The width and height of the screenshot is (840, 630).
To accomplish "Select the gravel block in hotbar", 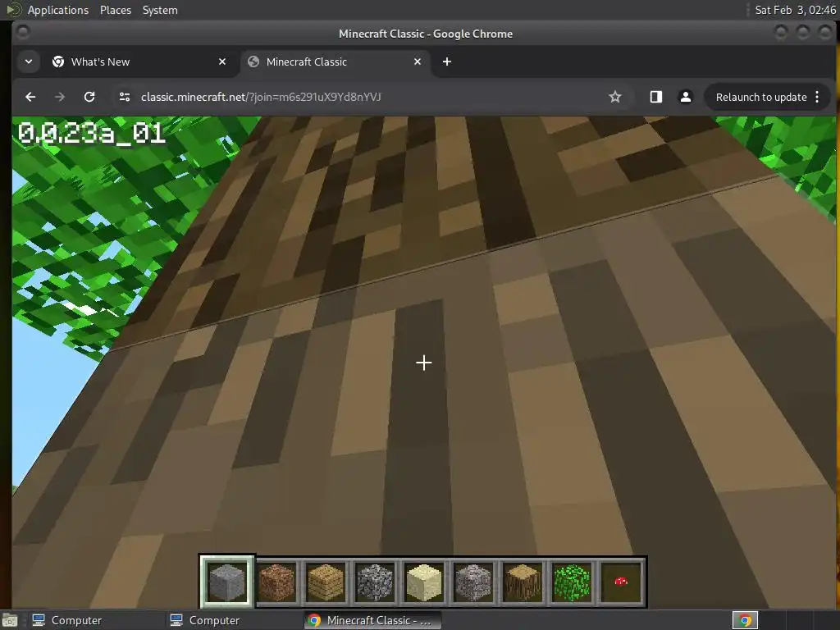I will click(x=473, y=582).
